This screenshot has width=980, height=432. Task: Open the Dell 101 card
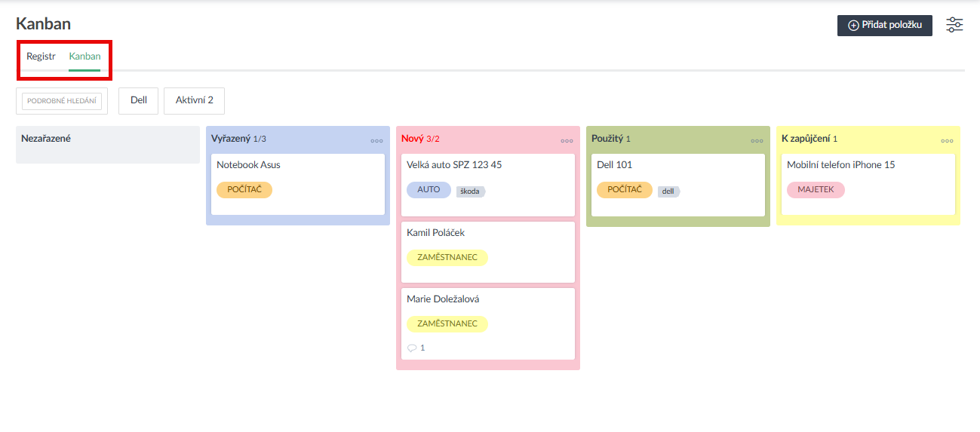click(614, 164)
